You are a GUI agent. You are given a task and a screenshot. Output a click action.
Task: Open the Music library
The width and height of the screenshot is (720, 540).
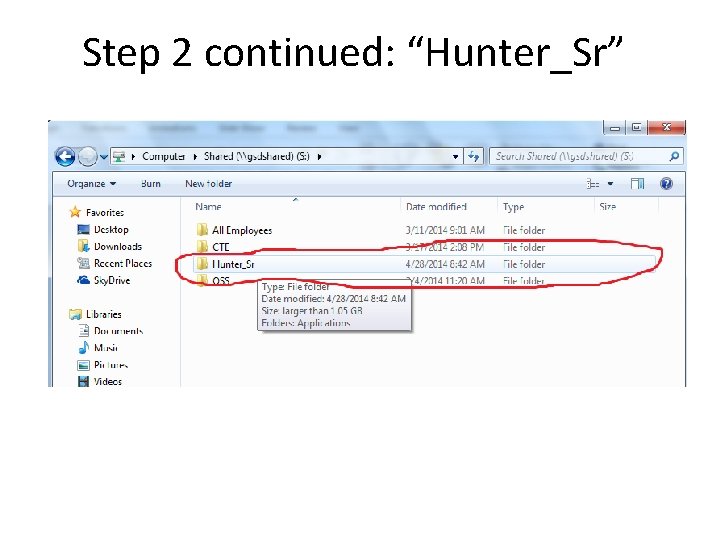point(106,348)
